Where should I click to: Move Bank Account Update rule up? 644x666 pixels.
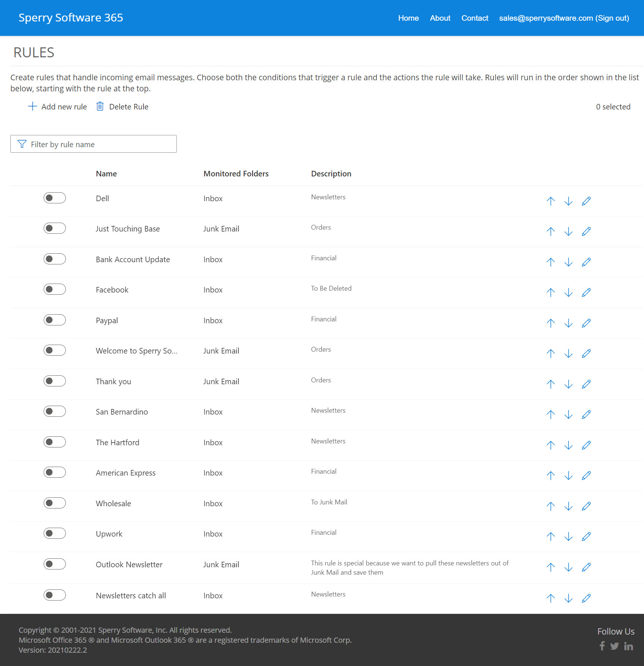(x=550, y=262)
